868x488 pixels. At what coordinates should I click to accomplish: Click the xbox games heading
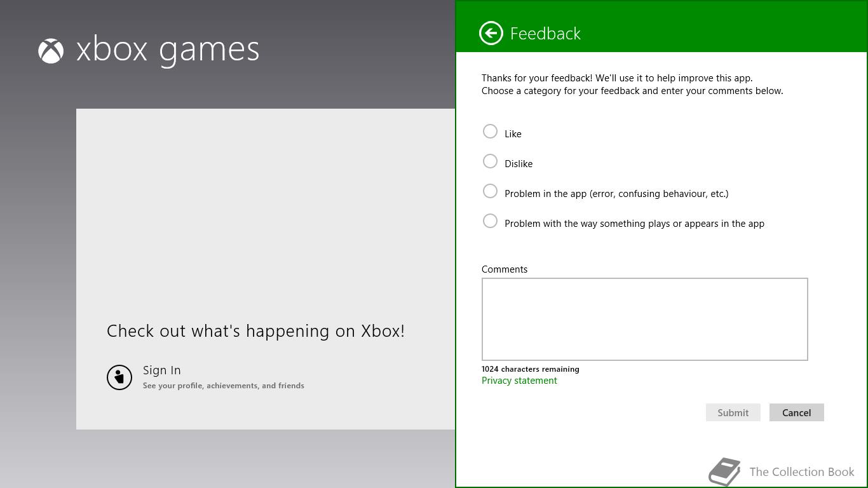(x=168, y=51)
